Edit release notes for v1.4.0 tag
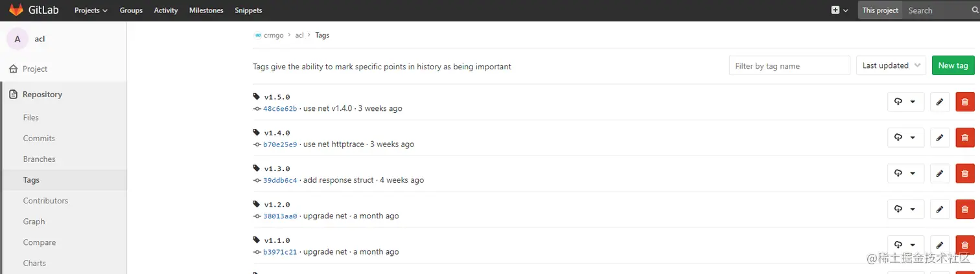The image size is (980, 274). tap(939, 137)
